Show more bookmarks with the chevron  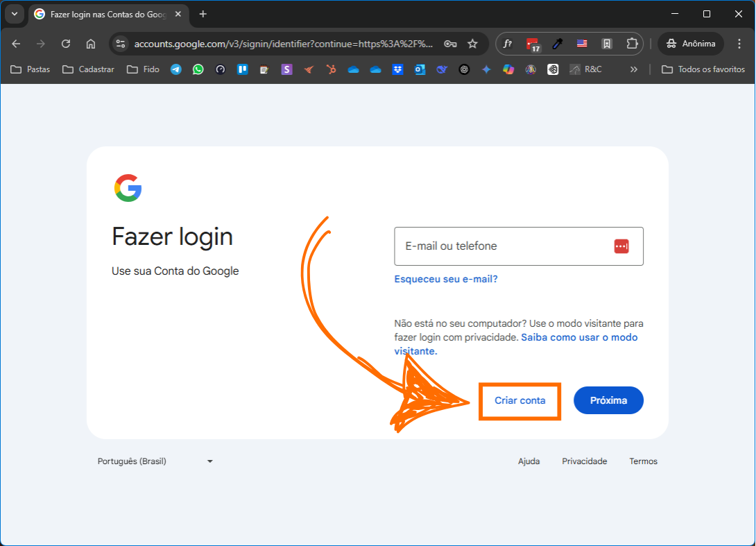[x=633, y=69]
